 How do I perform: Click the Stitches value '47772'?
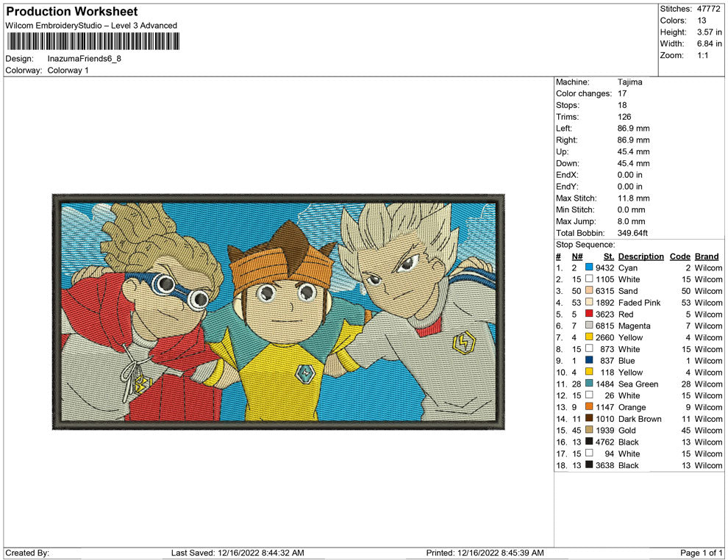click(x=708, y=9)
